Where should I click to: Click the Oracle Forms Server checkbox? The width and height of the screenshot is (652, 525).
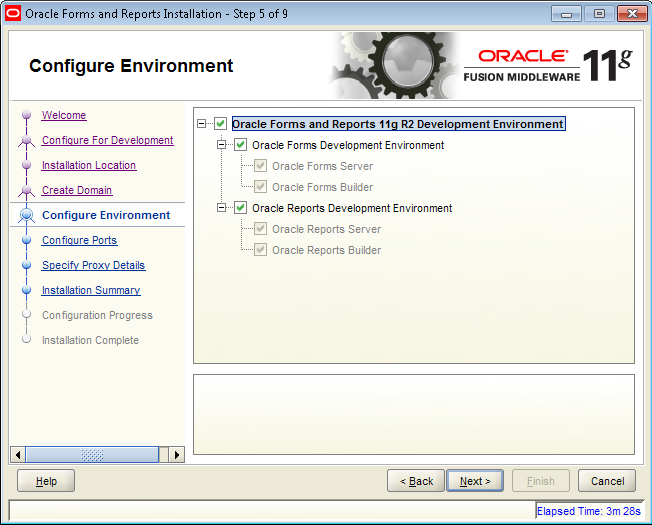(x=260, y=165)
